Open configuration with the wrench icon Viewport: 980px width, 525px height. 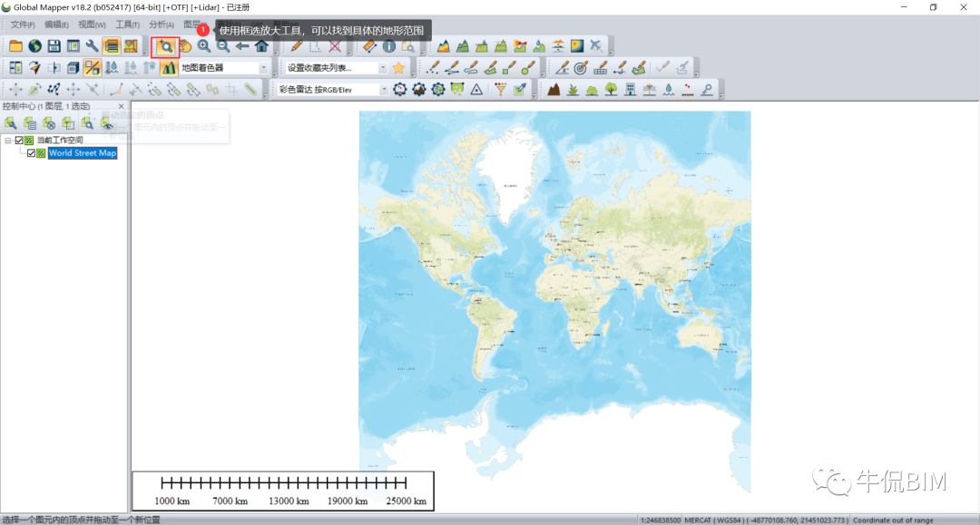click(x=92, y=46)
